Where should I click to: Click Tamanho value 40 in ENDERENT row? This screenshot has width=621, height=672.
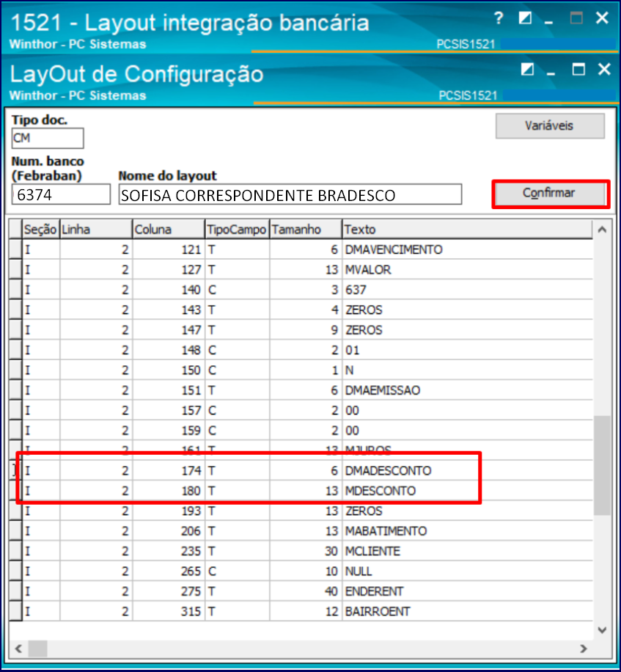(306, 591)
